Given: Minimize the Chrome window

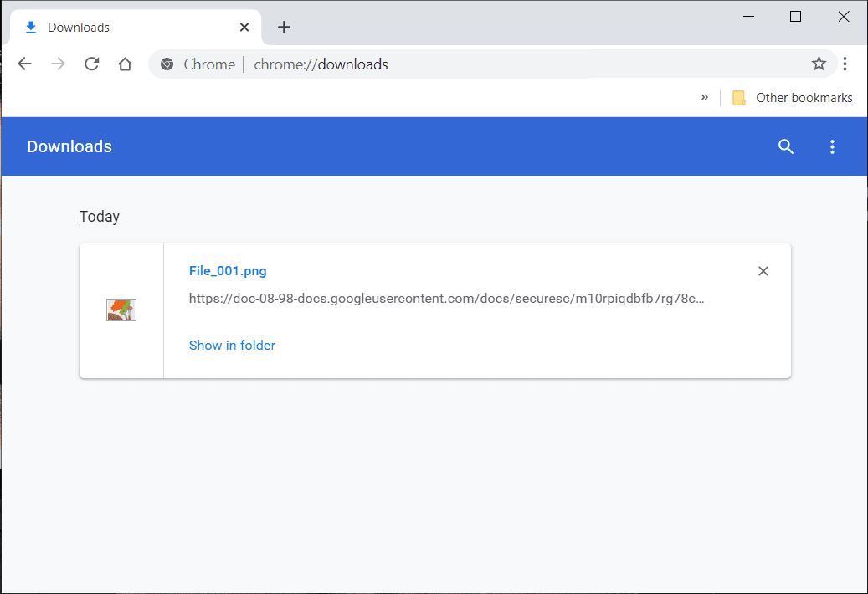Looking at the screenshot, I should (x=748, y=17).
